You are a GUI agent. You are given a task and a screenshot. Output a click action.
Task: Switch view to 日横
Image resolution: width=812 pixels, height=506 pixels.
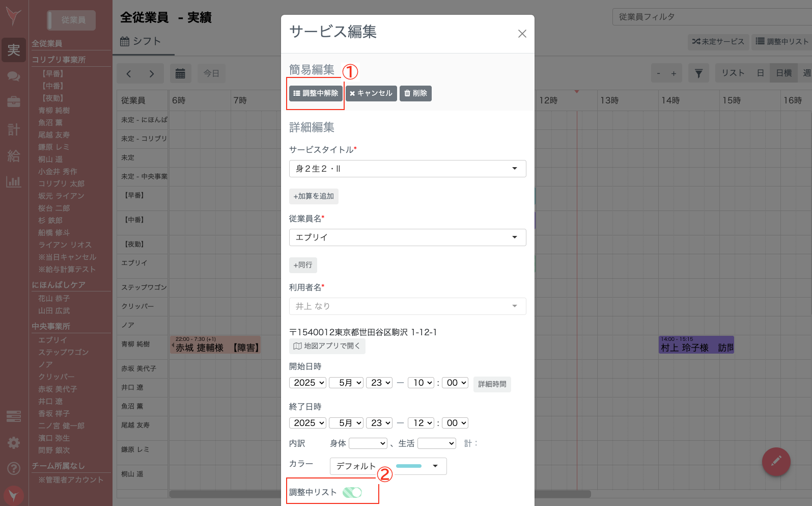coord(783,73)
